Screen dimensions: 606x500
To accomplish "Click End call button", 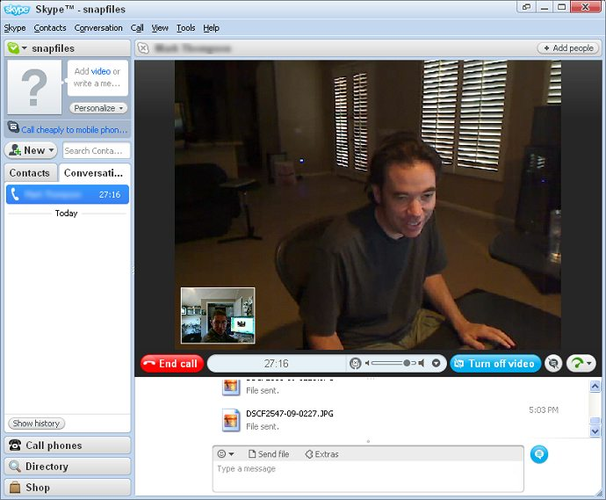I will pyautogui.click(x=172, y=364).
